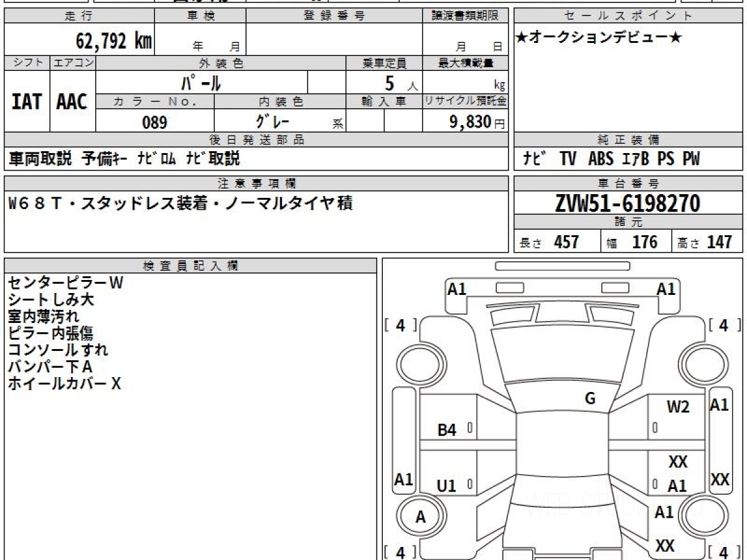Screen dimensions: 747x560
Task: Click the 純正装備 header
Action: coord(628,140)
